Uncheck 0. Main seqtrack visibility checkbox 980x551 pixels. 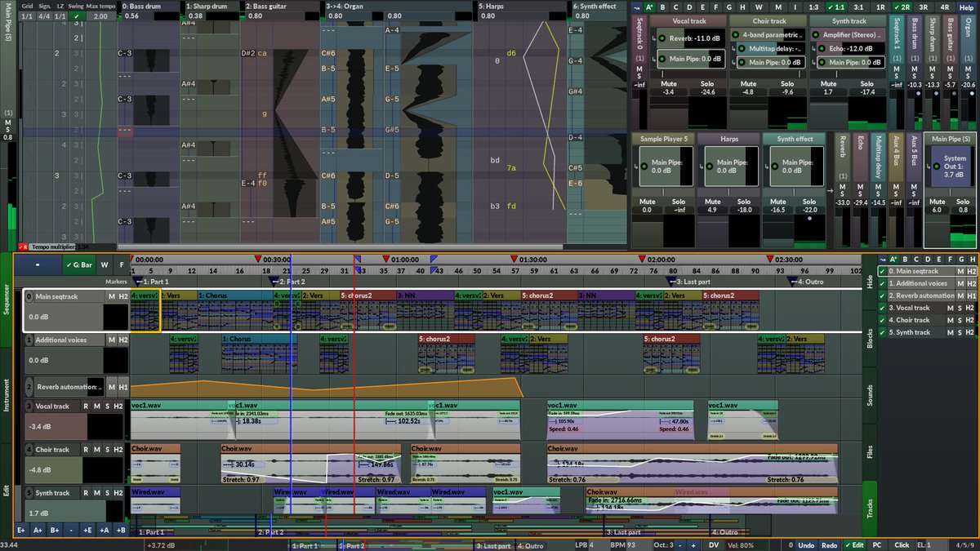[x=882, y=271]
